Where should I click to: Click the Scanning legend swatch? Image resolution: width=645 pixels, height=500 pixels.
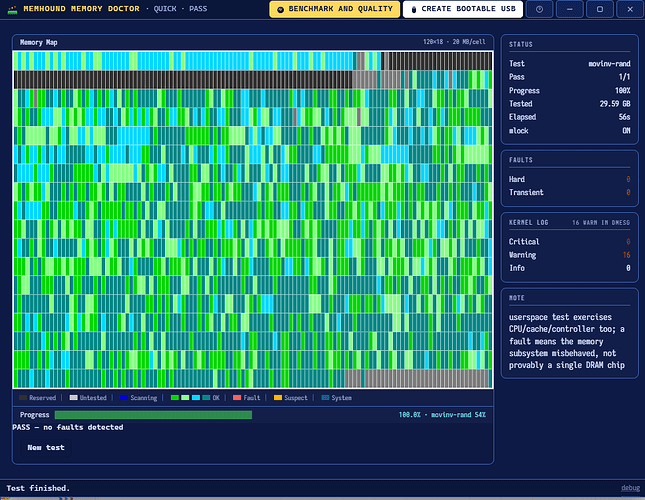click(124, 398)
